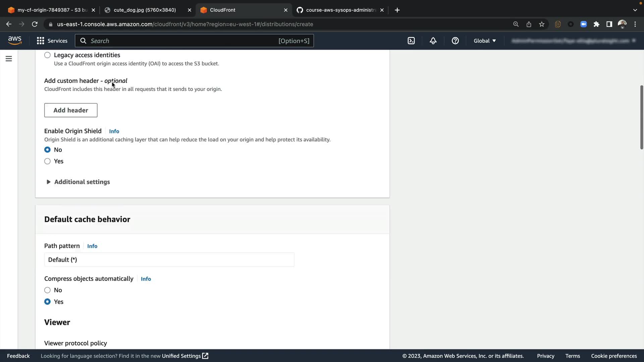Viewport: 644px width, 362px height.
Task: Open the help question mark icon
Action: pos(455,41)
